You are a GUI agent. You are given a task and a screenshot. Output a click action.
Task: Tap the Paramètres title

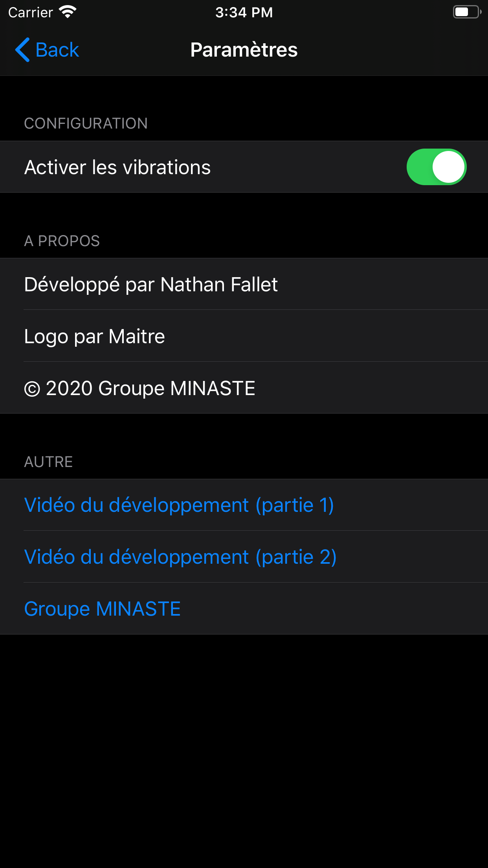coord(244,50)
